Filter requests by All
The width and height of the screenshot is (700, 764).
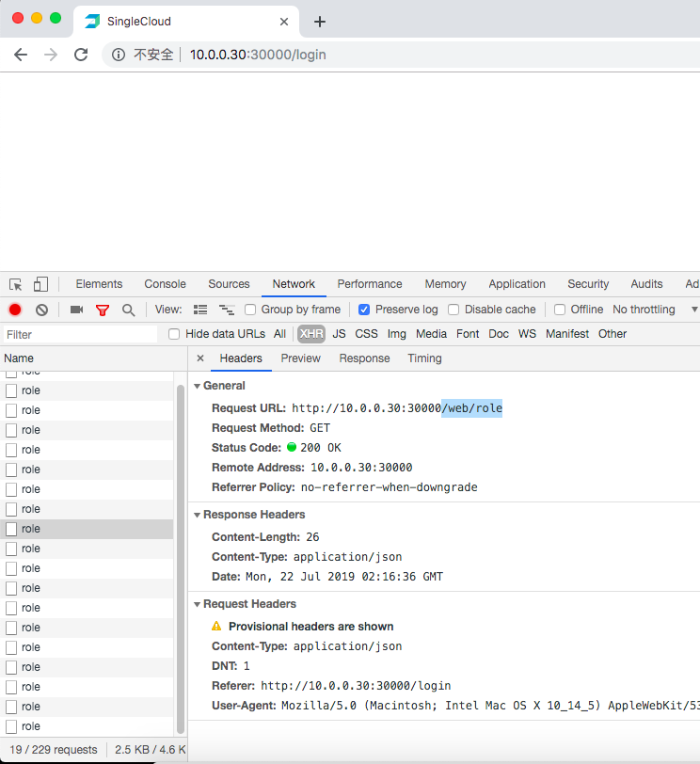pos(279,334)
